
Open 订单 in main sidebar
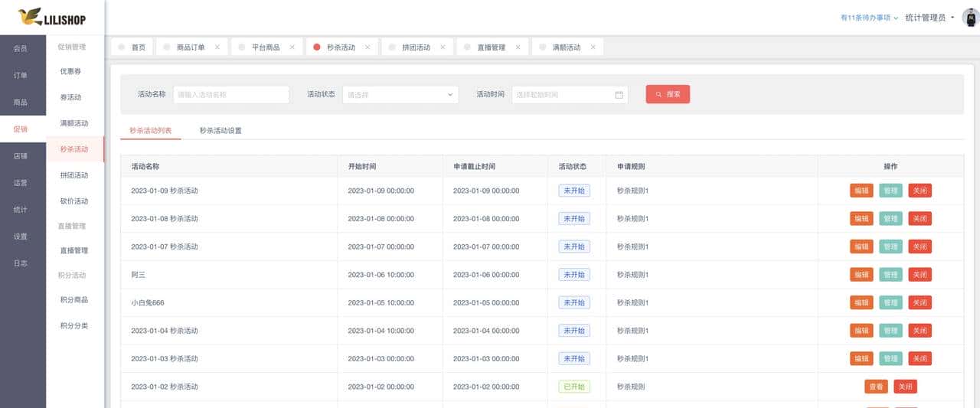point(23,75)
